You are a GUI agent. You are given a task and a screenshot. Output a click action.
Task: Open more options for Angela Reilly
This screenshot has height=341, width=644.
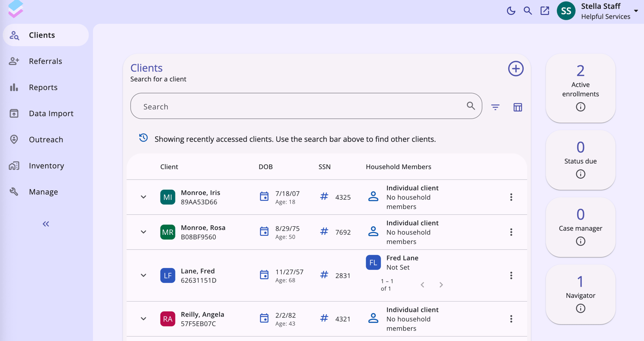tap(511, 319)
